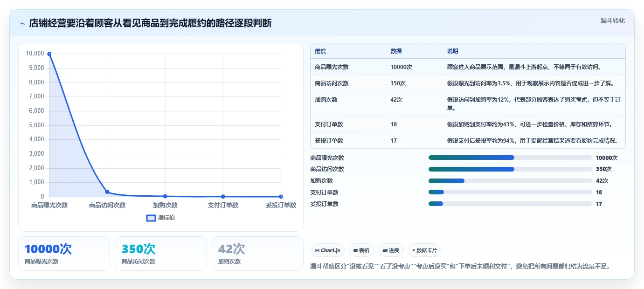Toggle the 指标值 legend item in the chart
Image resolution: width=644 pixels, height=289 pixels.
[x=161, y=218]
